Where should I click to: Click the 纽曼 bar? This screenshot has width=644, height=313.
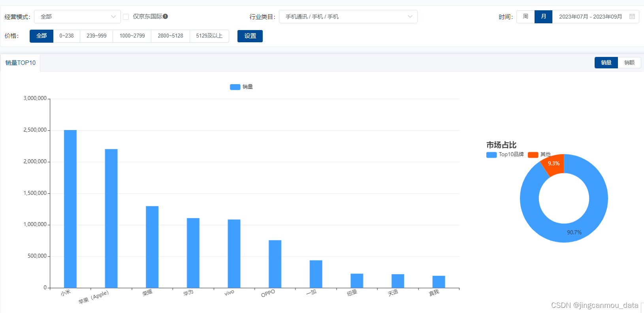tap(357, 281)
